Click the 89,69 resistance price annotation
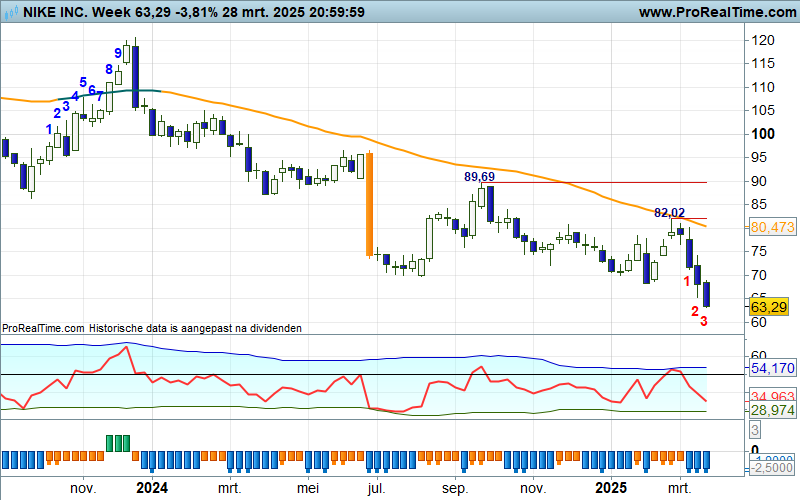The image size is (800, 500). pyautogui.click(x=480, y=176)
